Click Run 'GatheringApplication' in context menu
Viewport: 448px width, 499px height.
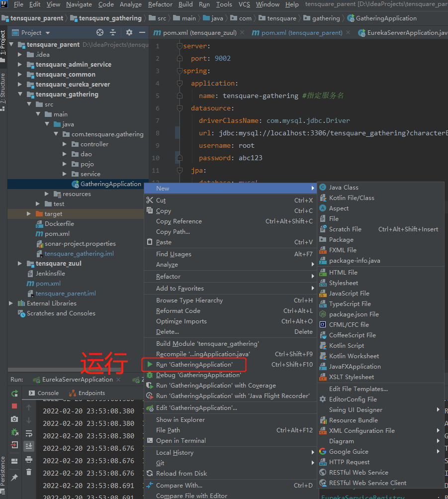pyautogui.click(x=231, y=364)
